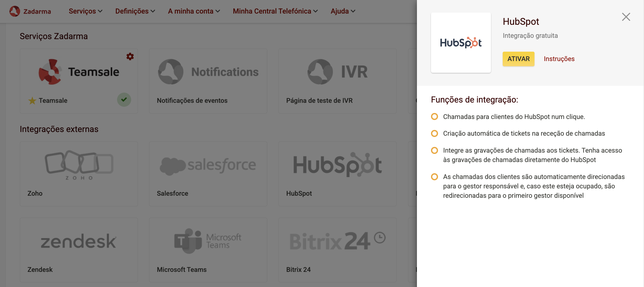The width and height of the screenshot is (644, 287).
Task: Select the Microsoft Teams integration logo
Action: click(208, 241)
